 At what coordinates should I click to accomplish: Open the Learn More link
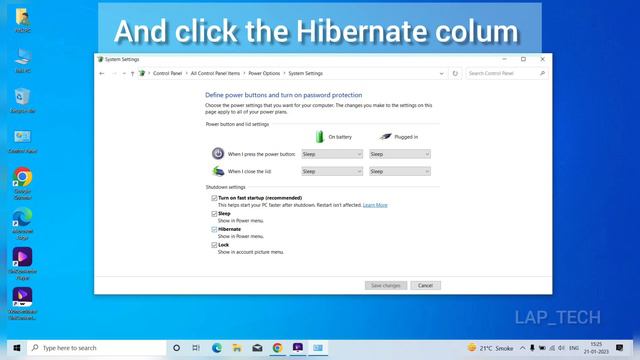pyautogui.click(x=375, y=205)
